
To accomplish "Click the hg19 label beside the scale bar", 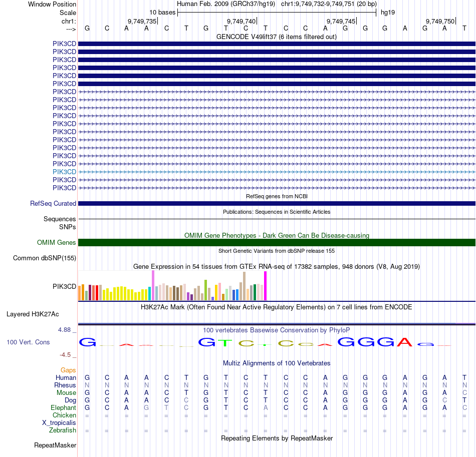I will point(388,13).
